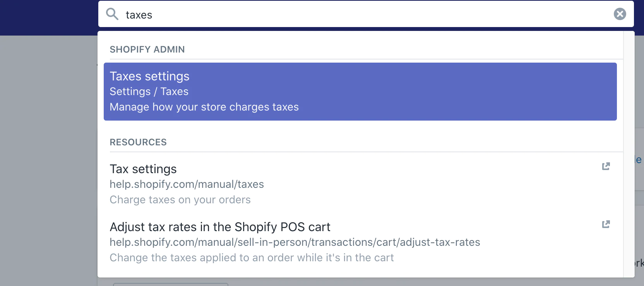The height and width of the screenshot is (286, 644).
Task: Clear the search with the X icon
Action: click(x=620, y=14)
